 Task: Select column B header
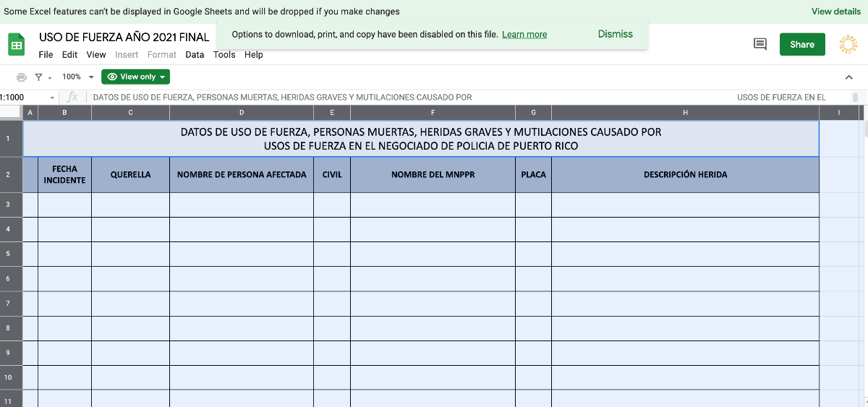pyautogui.click(x=64, y=112)
